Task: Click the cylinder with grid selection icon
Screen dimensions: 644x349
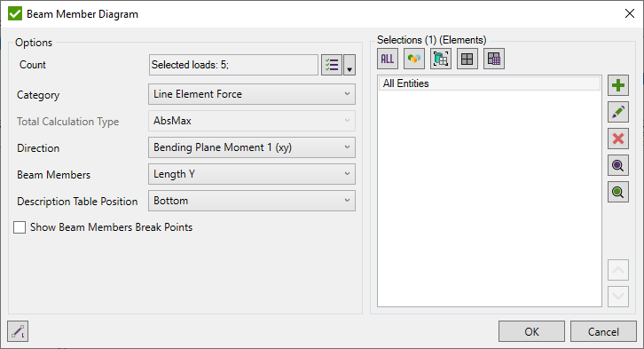Action: point(441,59)
